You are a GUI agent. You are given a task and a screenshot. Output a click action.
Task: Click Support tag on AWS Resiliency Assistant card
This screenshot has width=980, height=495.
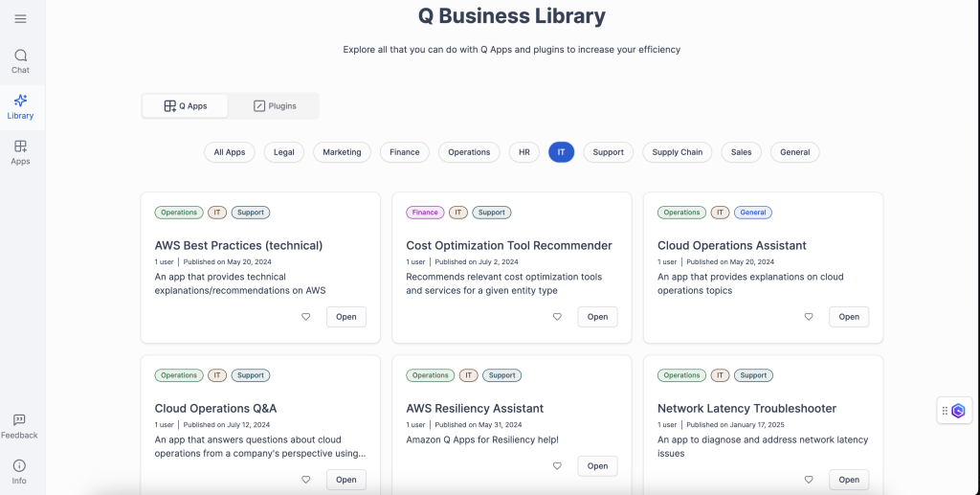pos(501,375)
